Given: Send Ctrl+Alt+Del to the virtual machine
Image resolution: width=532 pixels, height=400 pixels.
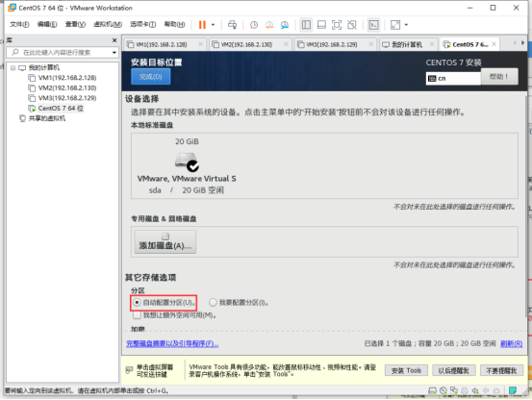Looking at the screenshot, I should click(233, 25).
